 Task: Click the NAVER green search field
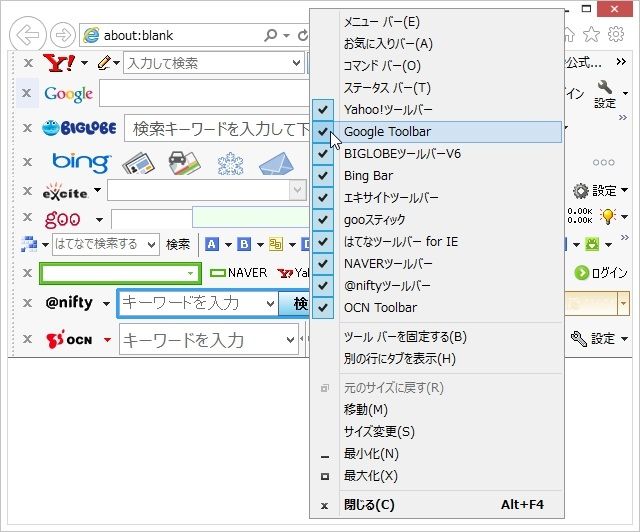[x=120, y=273]
